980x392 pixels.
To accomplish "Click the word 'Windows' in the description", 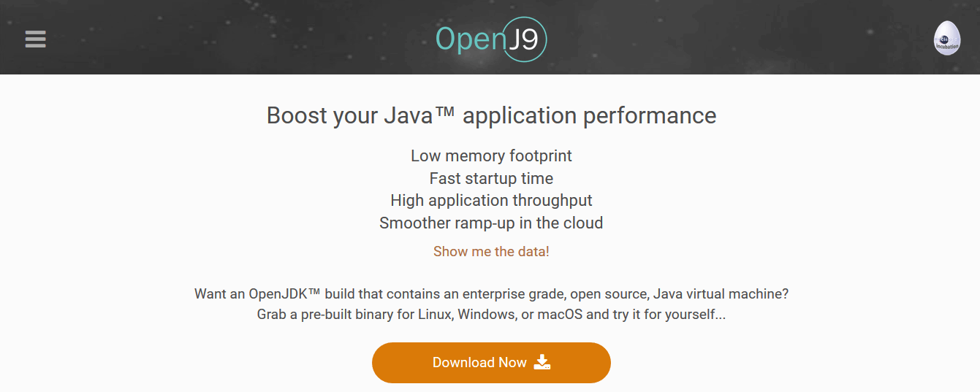I will pyautogui.click(x=485, y=315).
